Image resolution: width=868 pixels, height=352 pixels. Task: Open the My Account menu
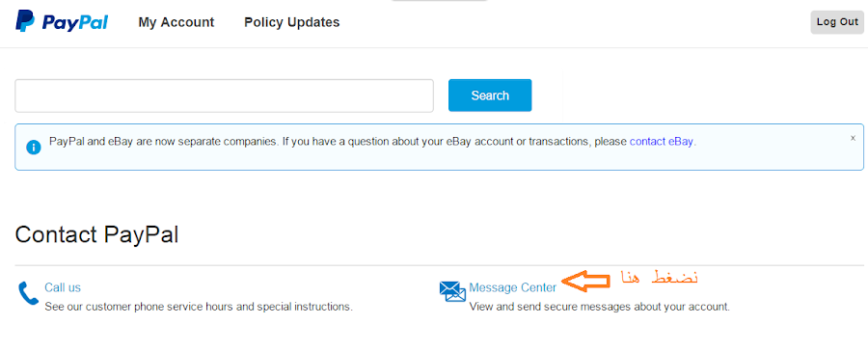(176, 22)
